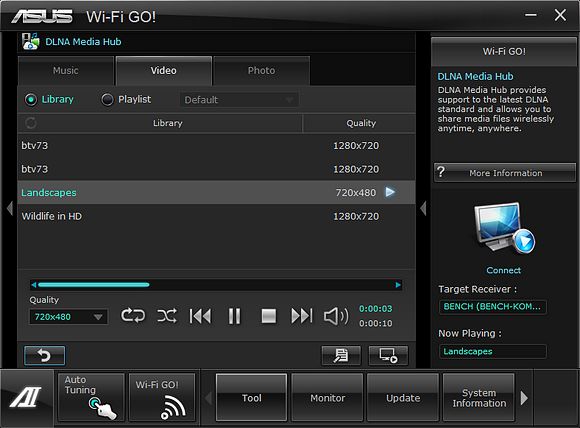Screen dimensions: 580x428
Task: Switch to the Music tab
Action: tap(66, 71)
